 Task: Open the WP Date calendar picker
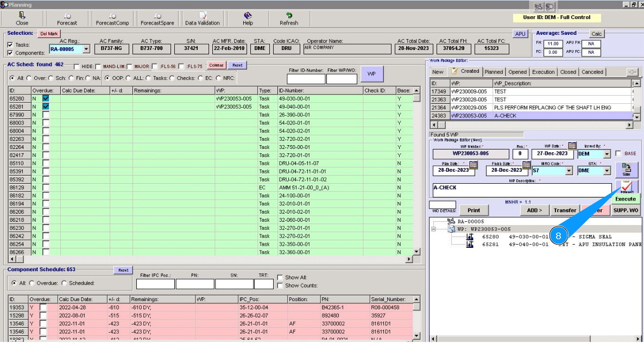pyautogui.click(x=572, y=146)
